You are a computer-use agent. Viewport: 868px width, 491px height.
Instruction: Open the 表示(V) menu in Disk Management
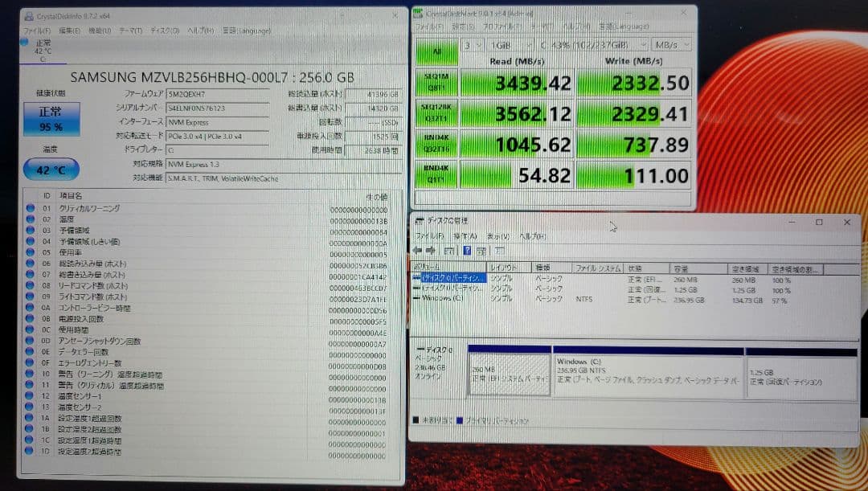pos(498,236)
